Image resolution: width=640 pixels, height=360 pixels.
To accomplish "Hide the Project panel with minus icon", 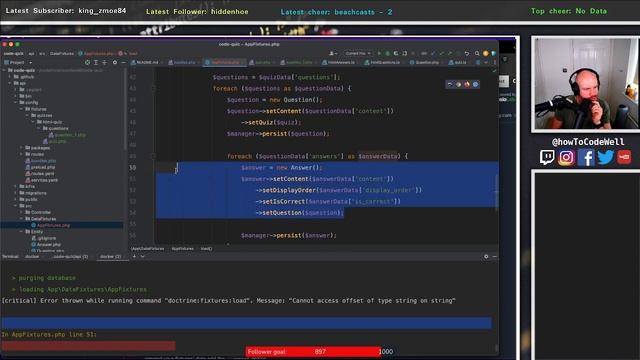I will coord(124,62).
